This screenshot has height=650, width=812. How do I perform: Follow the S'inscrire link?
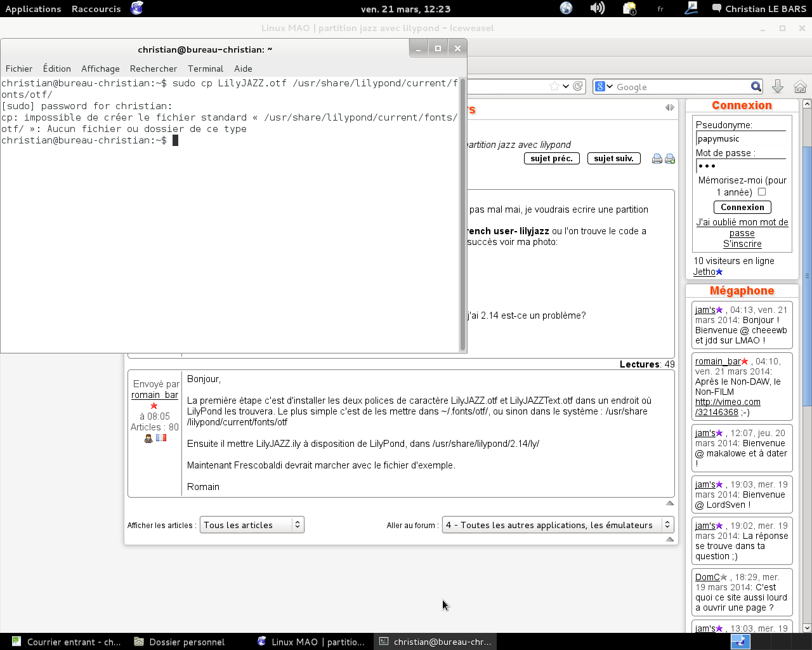(742, 244)
